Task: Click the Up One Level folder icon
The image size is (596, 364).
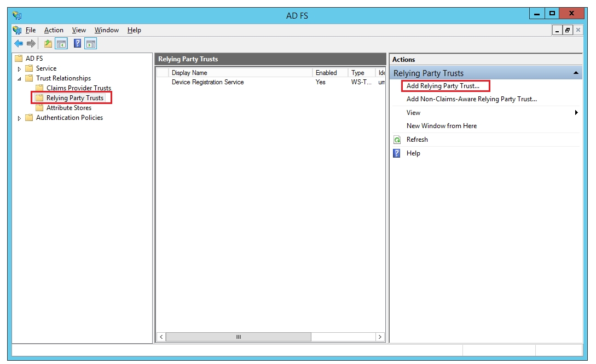Action: click(48, 44)
